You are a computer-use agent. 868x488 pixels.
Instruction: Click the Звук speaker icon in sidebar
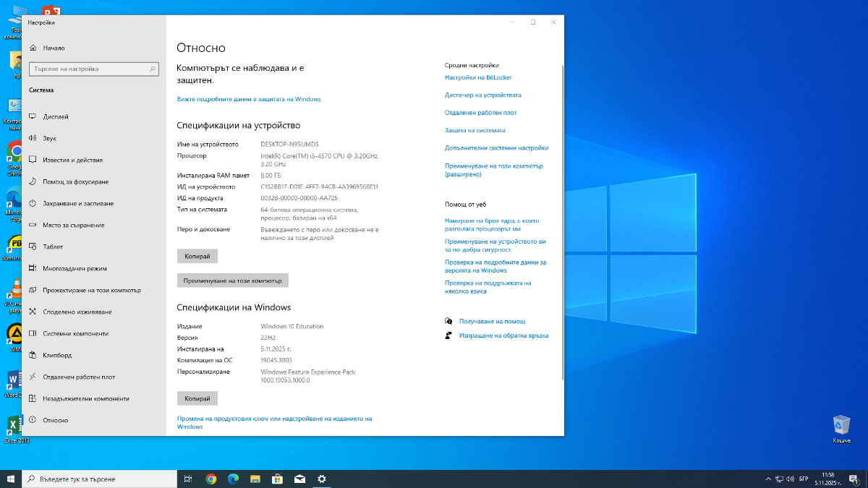pos(33,138)
